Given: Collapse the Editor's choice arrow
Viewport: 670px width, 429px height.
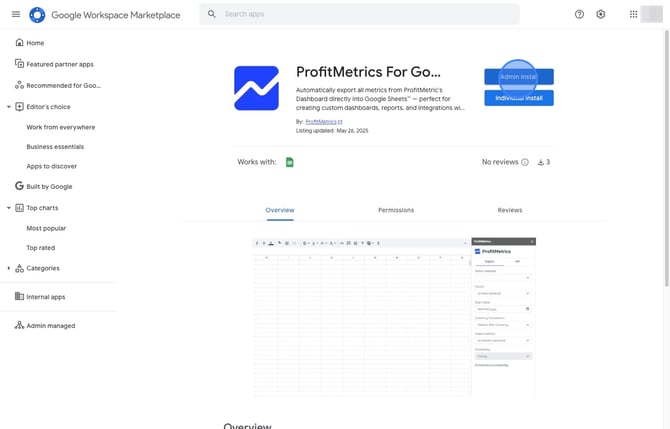Looking at the screenshot, I should coord(9,107).
